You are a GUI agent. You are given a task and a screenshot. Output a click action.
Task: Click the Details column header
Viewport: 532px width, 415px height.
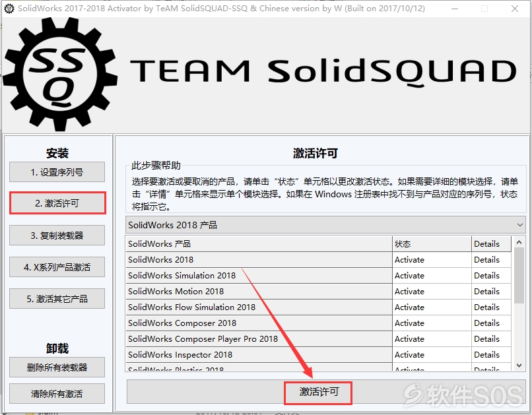coord(491,243)
